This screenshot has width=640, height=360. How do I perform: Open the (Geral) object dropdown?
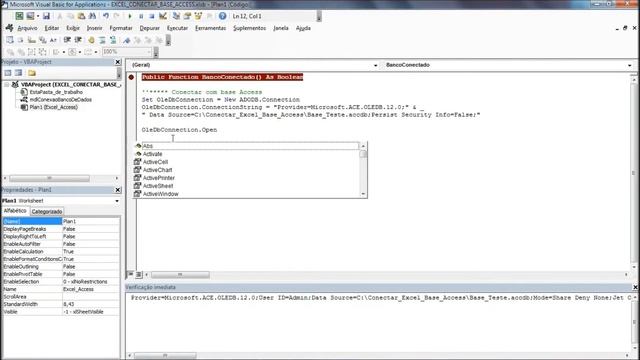pyautogui.click(x=375, y=65)
